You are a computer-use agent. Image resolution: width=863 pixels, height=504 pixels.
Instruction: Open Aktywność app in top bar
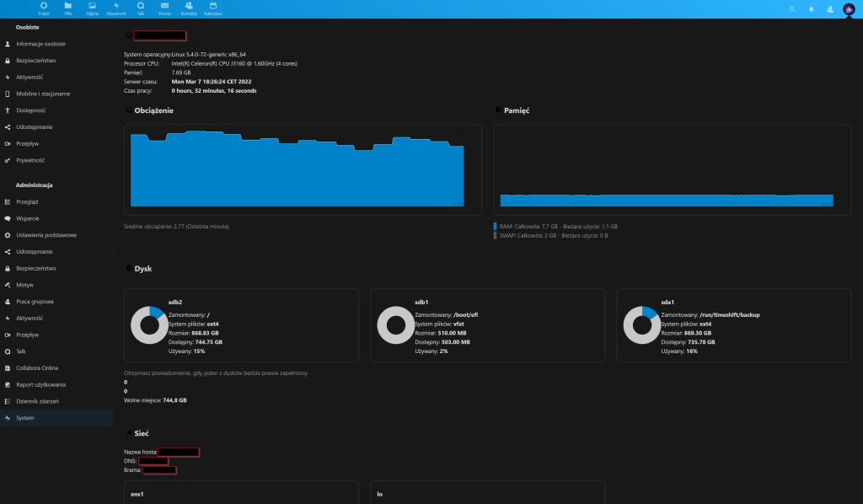pyautogui.click(x=116, y=8)
